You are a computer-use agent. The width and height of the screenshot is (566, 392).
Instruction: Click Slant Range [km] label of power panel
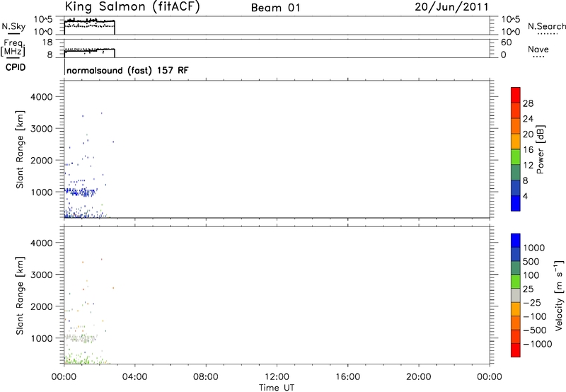click(x=21, y=149)
